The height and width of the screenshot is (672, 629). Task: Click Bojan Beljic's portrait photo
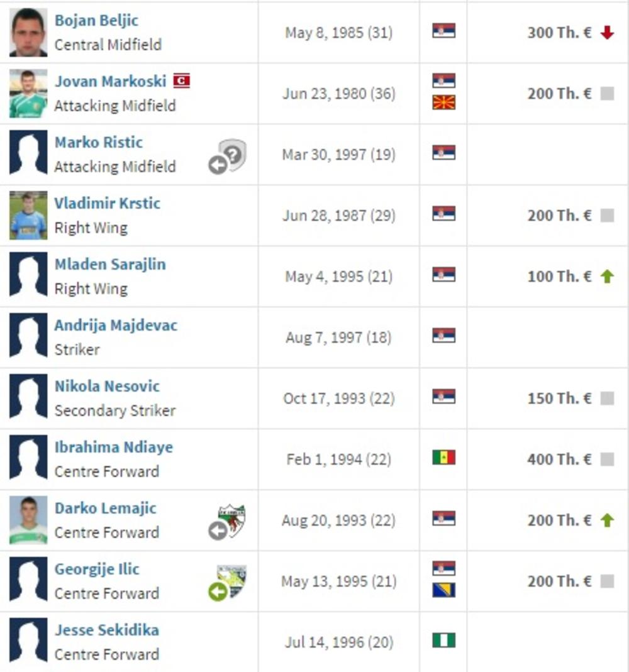tap(28, 33)
